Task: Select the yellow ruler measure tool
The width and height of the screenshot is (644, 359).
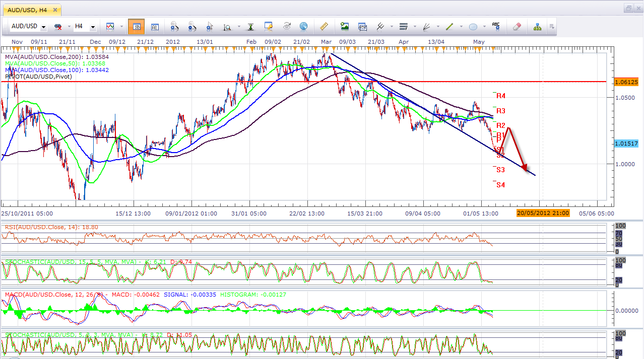Action: (324, 26)
